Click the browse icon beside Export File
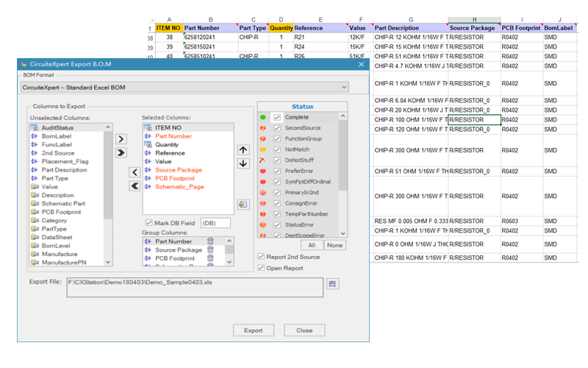Viewport: 588px width, 368px height. [x=333, y=283]
